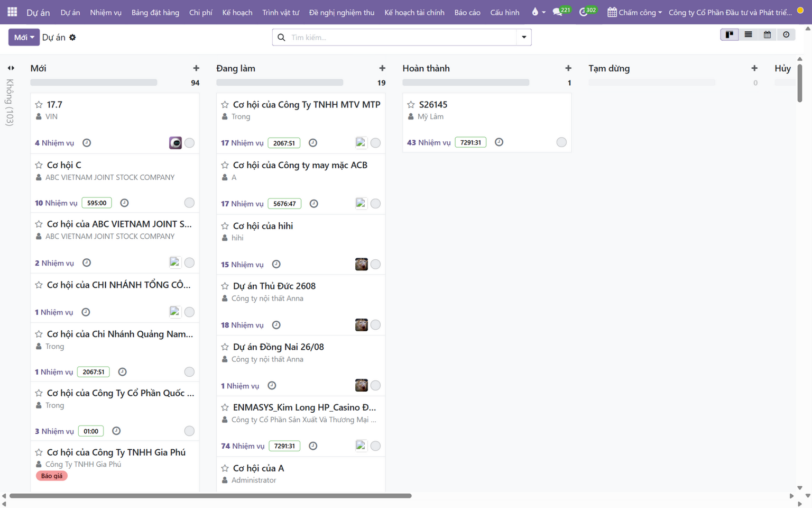Add a project in Hoàn thành column
The width and height of the screenshot is (812, 508).
(x=568, y=68)
